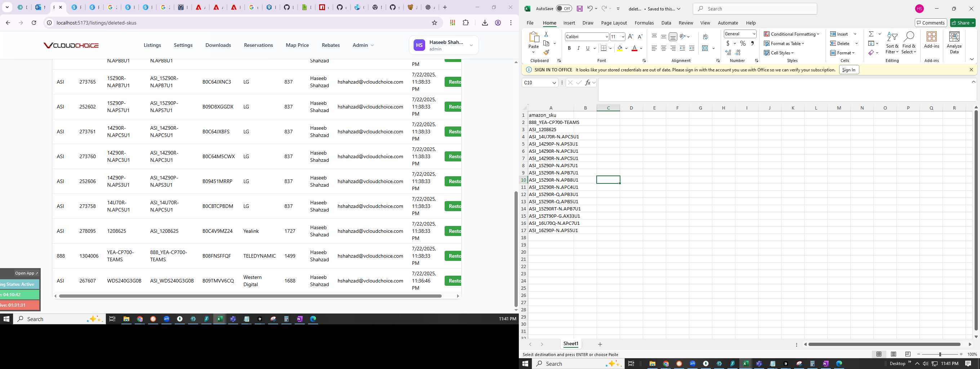
Task: Open the Formulas ribbon tab
Action: (x=644, y=23)
